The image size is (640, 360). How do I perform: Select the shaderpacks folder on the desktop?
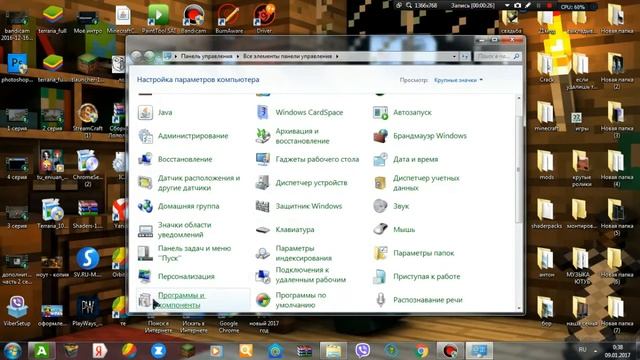(x=547, y=213)
